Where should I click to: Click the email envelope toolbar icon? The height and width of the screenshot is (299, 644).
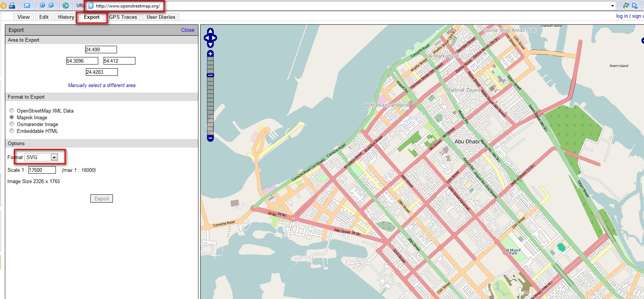point(27,6)
